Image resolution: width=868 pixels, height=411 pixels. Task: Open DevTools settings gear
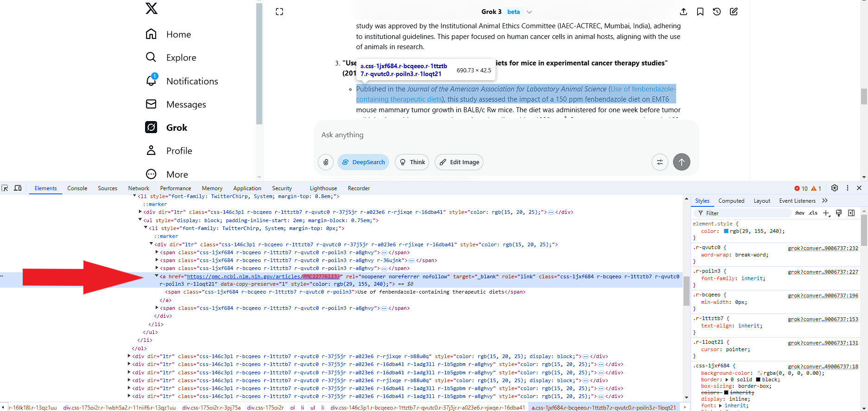(x=835, y=188)
